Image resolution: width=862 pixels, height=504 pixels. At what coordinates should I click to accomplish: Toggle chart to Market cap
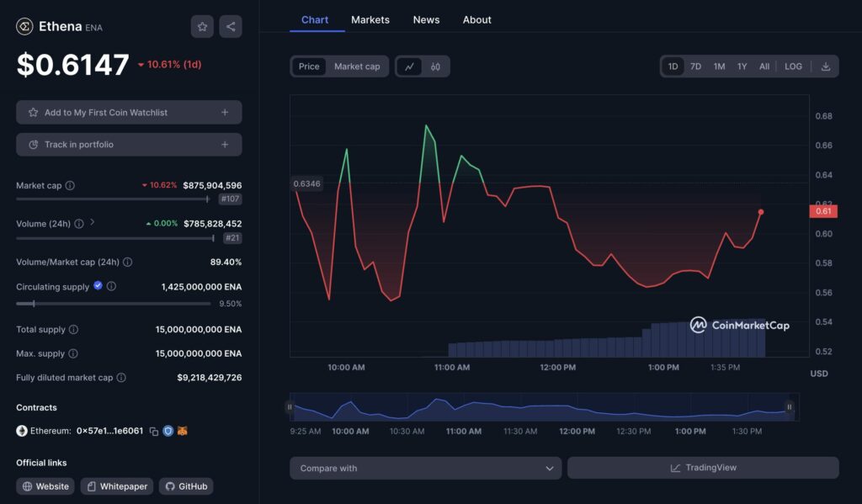[357, 66]
